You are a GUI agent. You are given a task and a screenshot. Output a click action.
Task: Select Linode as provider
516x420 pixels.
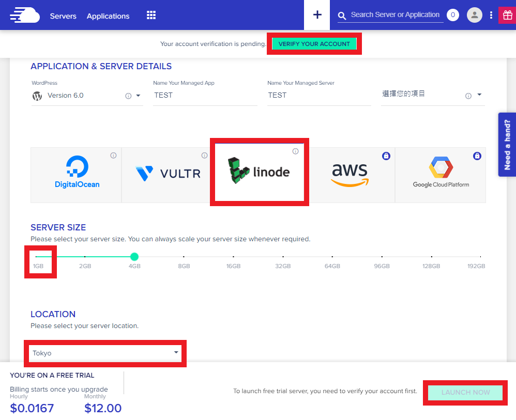[260, 172]
